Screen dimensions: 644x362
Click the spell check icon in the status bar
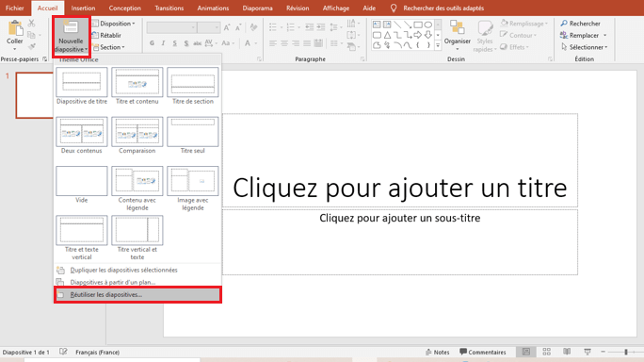click(63, 352)
